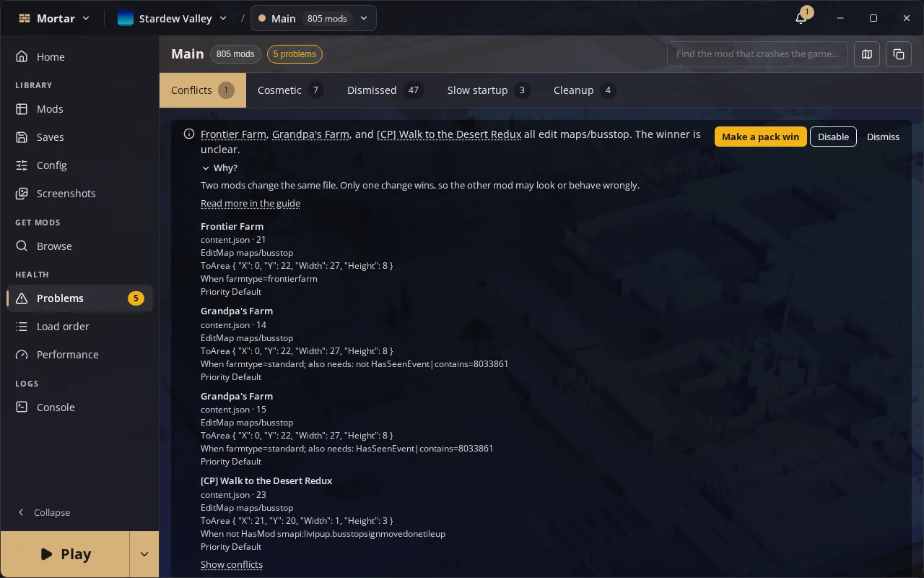Open the Stardew Valley game dropdown
Viewport: 924px width, 578px height.
pyautogui.click(x=173, y=18)
